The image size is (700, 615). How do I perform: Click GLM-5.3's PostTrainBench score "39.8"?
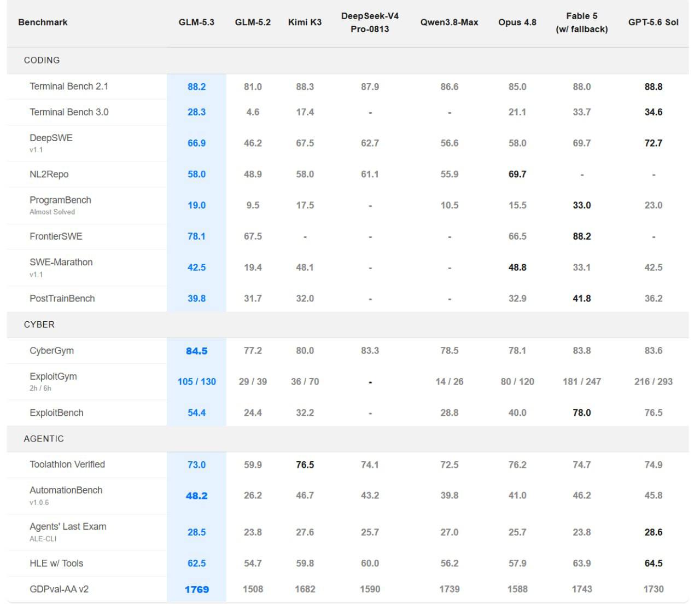(x=196, y=299)
